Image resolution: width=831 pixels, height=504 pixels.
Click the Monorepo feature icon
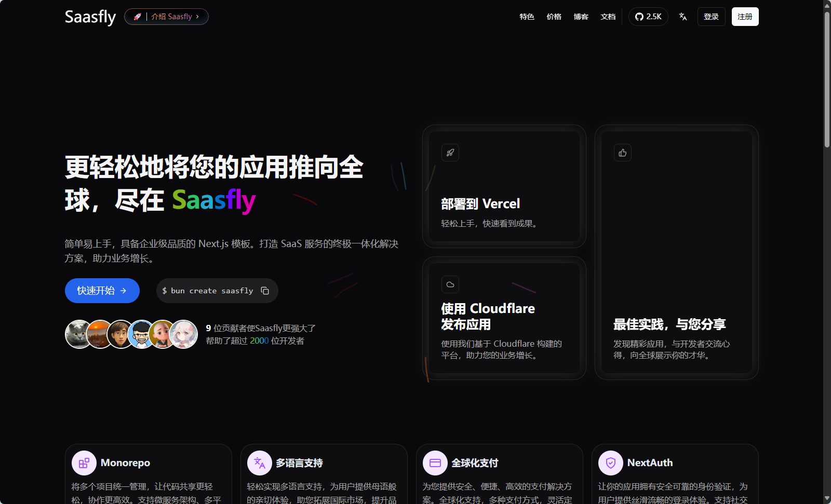[x=84, y=463]
